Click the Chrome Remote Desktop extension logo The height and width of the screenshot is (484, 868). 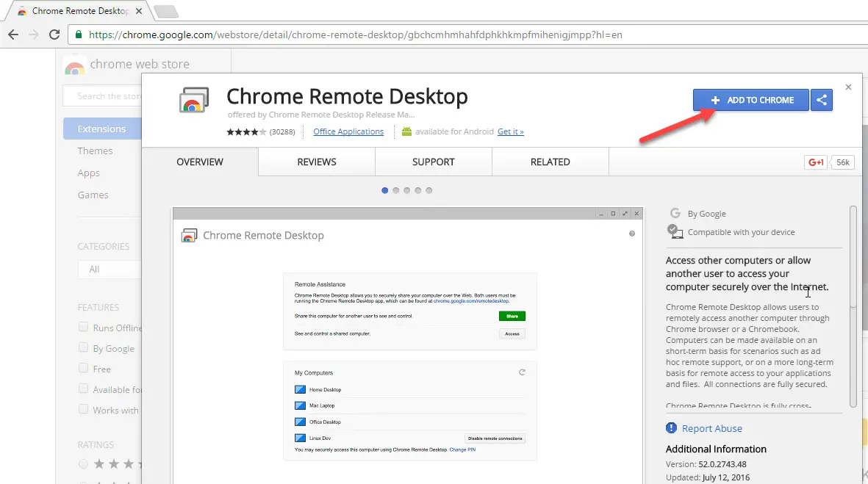[x=194, y=100]
